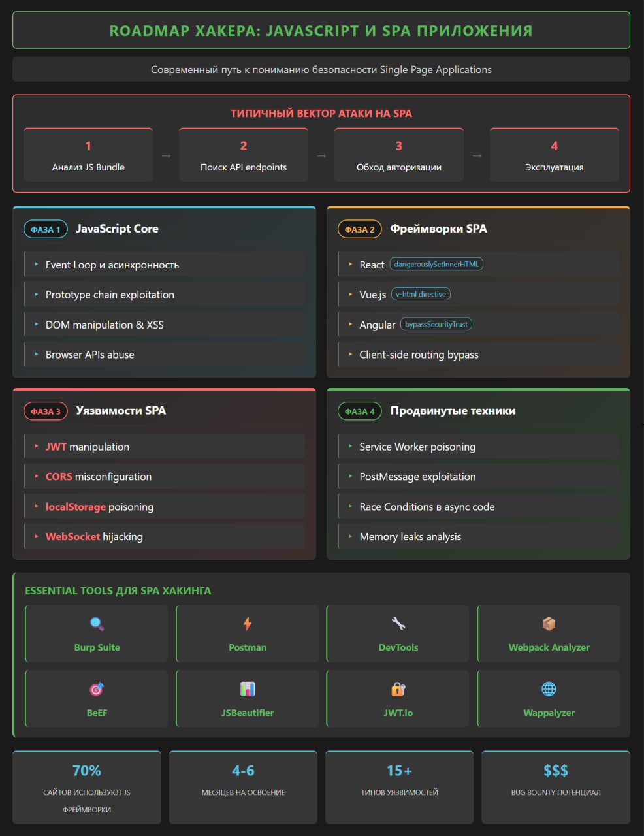
Task: Click the $$$ Bug Bounty card
Action: [x=556, y=788]
